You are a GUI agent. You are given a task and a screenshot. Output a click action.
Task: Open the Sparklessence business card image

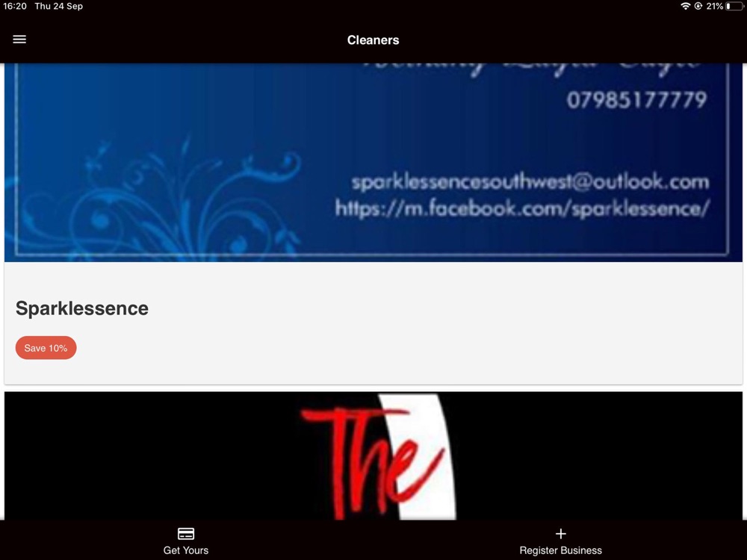click(373, 162)
